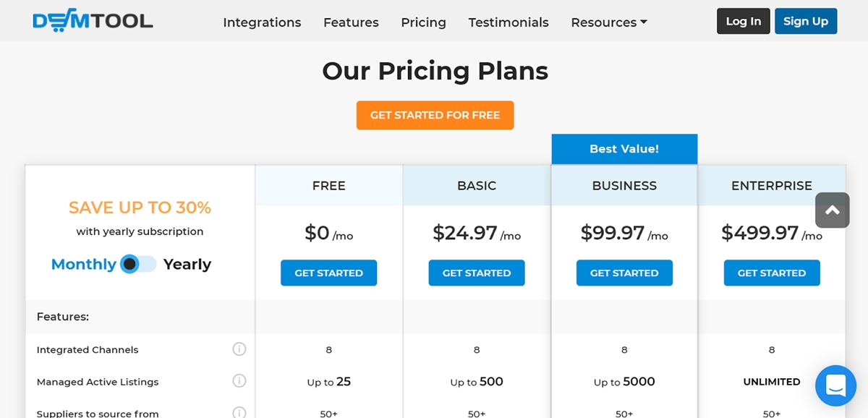Select the Yearly billing label
Screen dimensions: 868x418
click(187, 264)
